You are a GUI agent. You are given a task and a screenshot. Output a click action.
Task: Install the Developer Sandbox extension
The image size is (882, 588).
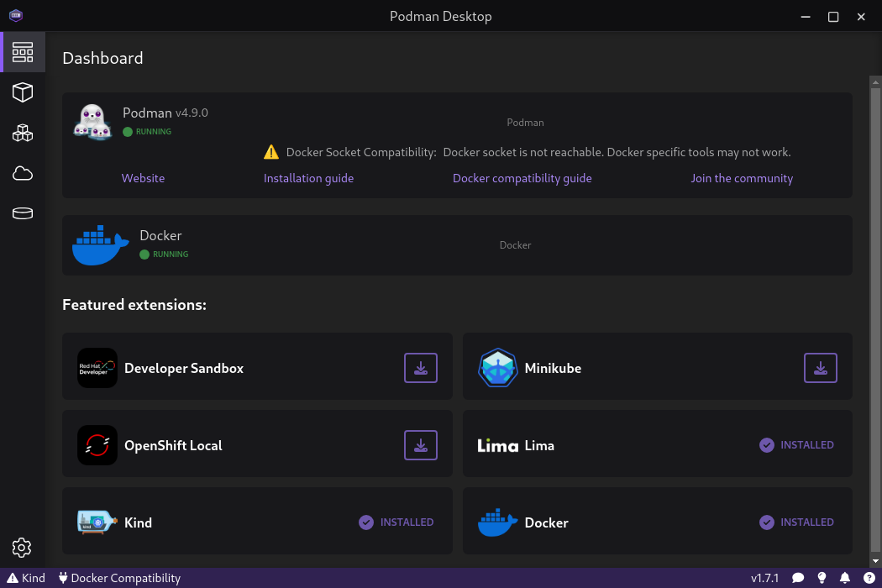click(x=421, y=368)
